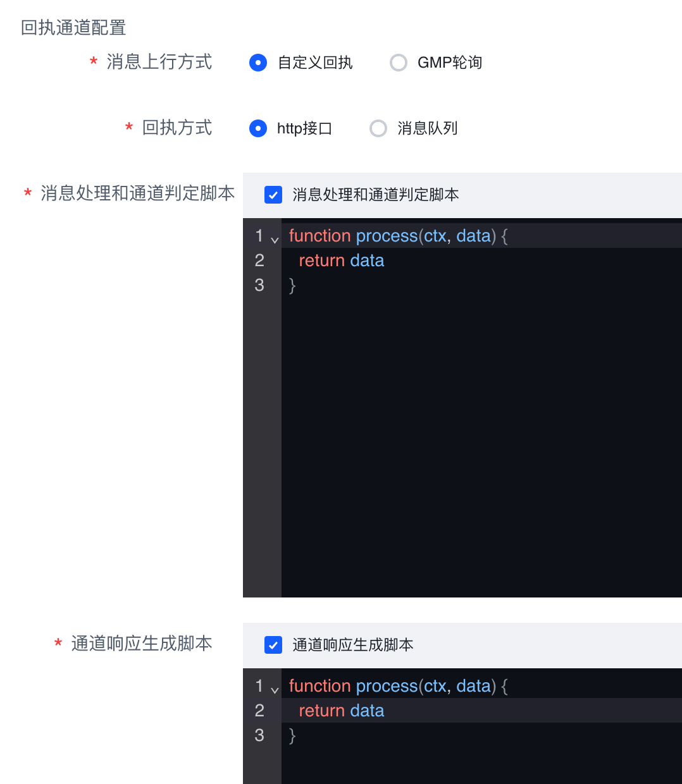The image size is (682, 784).
Task: Choose 消息队列 as 回执方式
Action: [378, 128]
